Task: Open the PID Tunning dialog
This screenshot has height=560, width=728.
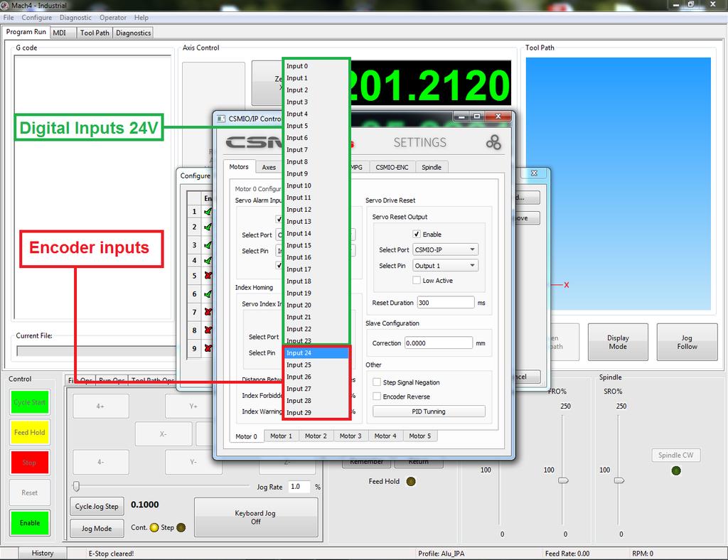Action: (x=429, y=411)
